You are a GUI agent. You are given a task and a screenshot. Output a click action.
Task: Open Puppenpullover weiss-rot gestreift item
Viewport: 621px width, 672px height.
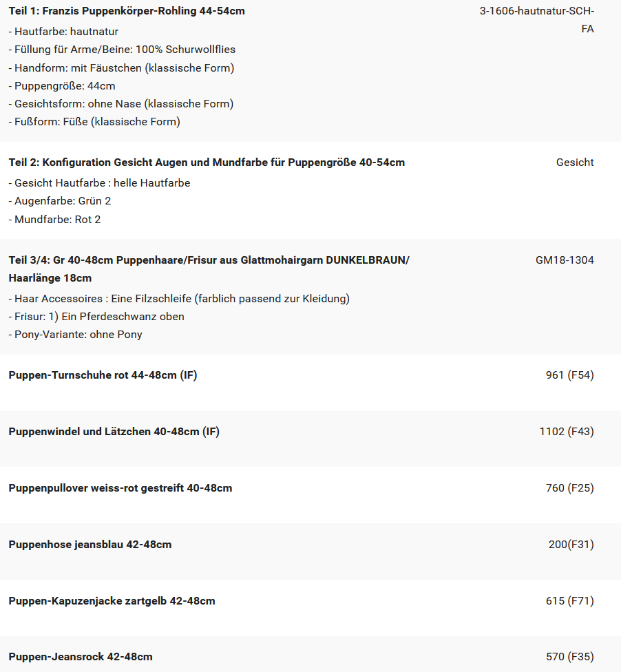click(x=120, y=488)
